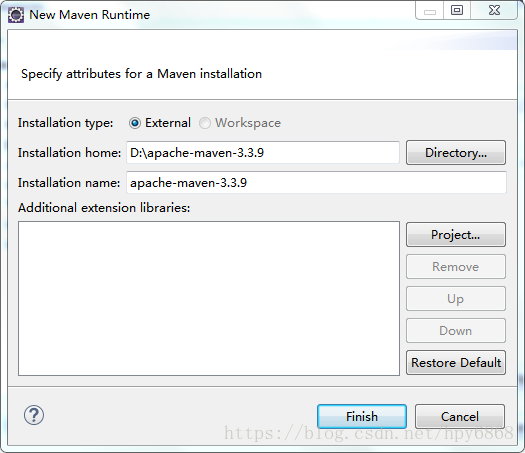Click the Remove button
This screenshot has height=453, width=525.
(456, 267)
